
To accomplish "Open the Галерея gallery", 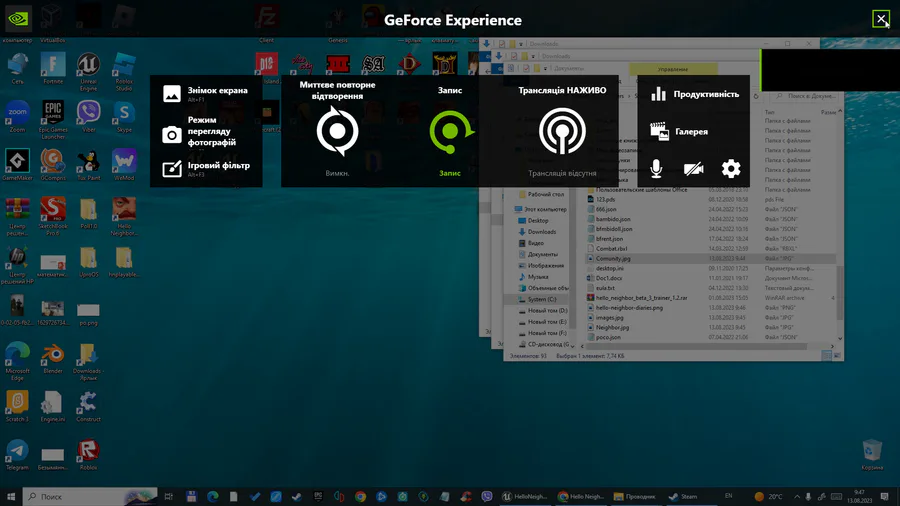I will (x=679, y=131).
